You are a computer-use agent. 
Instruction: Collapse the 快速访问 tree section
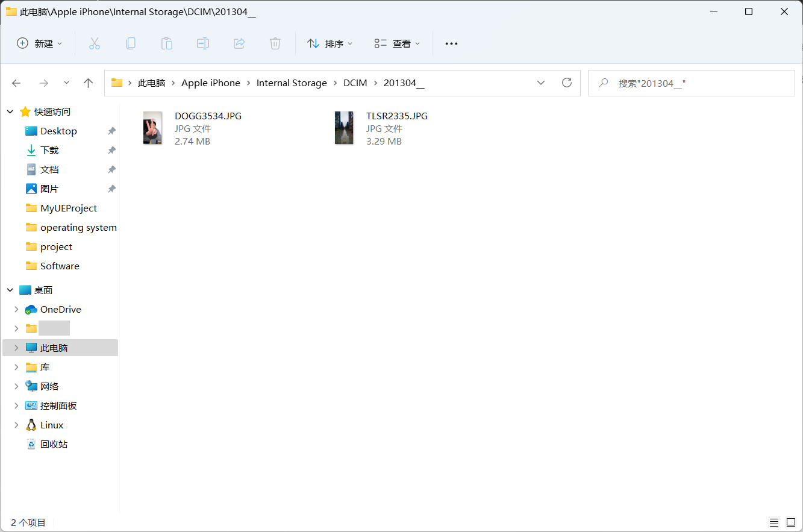(10, 111)
